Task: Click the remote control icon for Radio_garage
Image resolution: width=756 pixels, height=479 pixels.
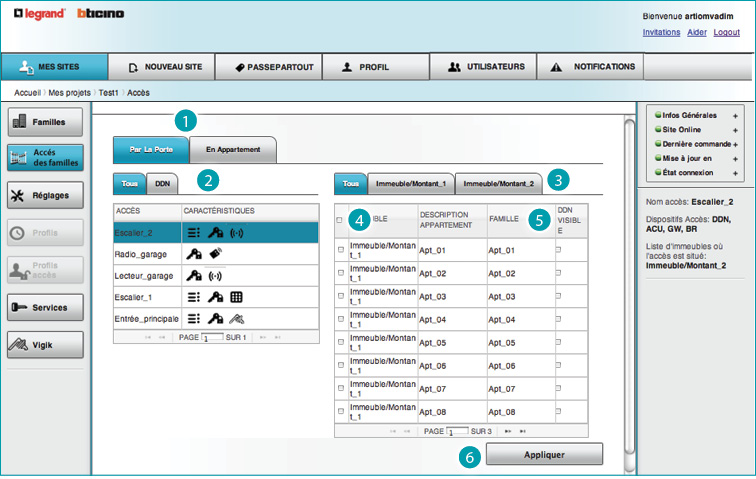Action: pyautogui.click(x=216, y=253)
